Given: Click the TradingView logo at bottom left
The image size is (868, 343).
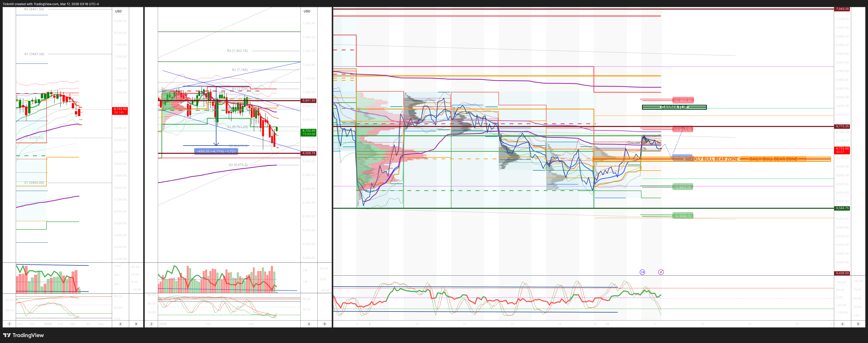Looking at the screenshot, I should point(24,335).
